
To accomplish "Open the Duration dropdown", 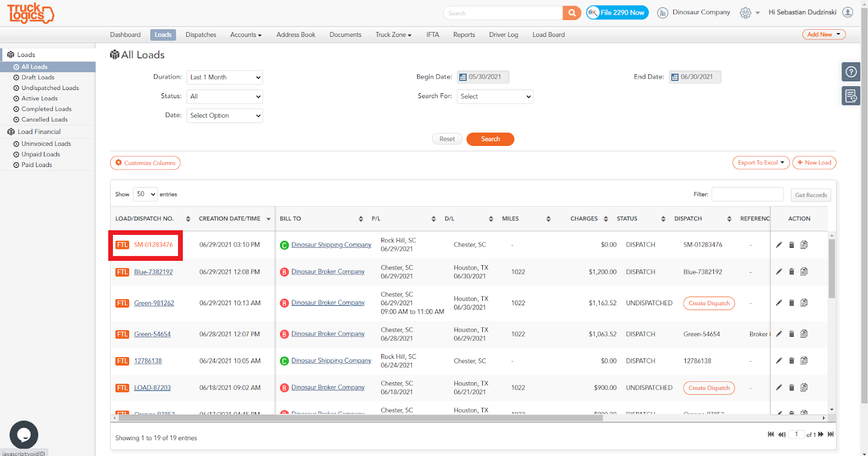I will pyautogui.click(x=225, y=78).
